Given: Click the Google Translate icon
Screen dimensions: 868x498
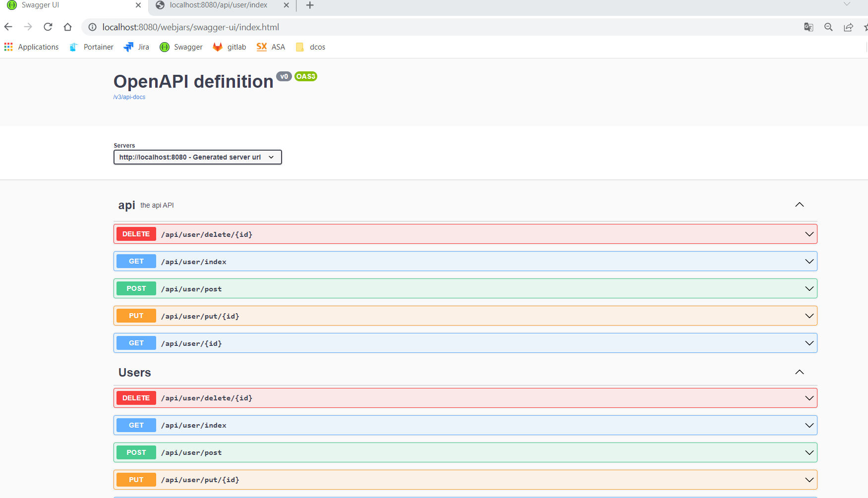Looking at the screenshot, I should [809, 27].
